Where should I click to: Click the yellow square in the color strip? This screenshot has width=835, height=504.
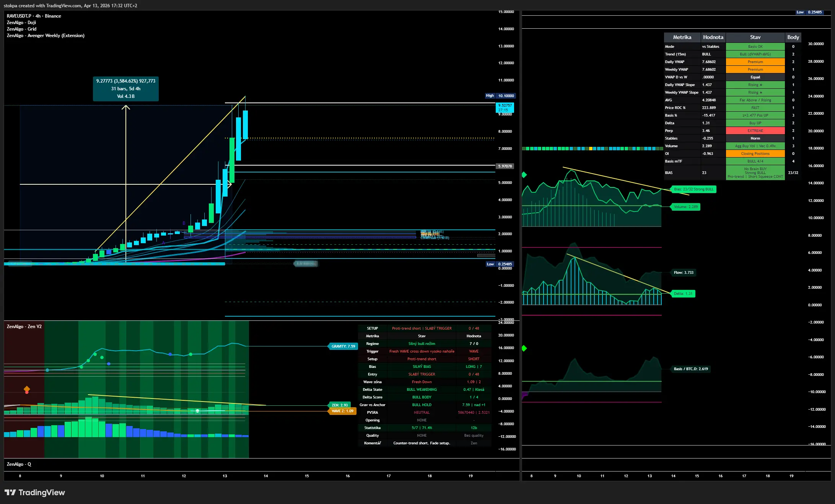click(591, 148)
